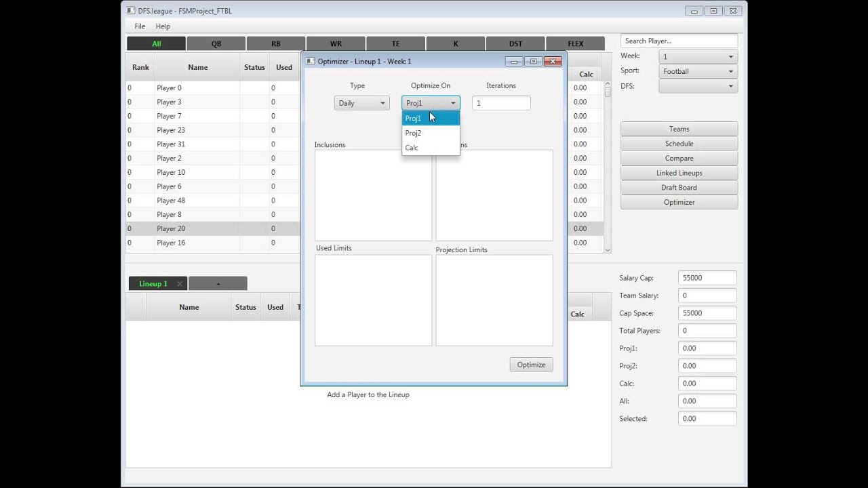Click the player table vertical scrollbar
Viewport: 868px width, 488px height.
(608, 167)
